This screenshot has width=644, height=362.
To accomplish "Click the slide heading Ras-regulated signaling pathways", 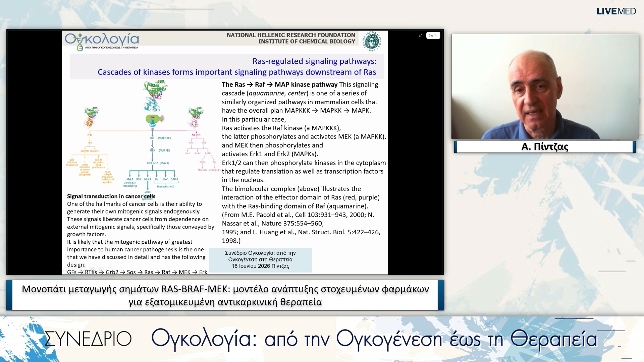I will 314,61.
